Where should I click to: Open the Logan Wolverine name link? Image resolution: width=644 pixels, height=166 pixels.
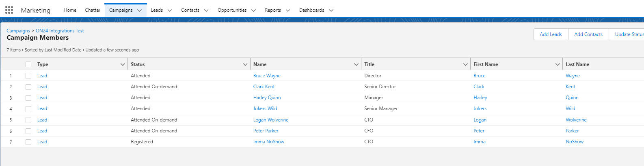[271, 120]
